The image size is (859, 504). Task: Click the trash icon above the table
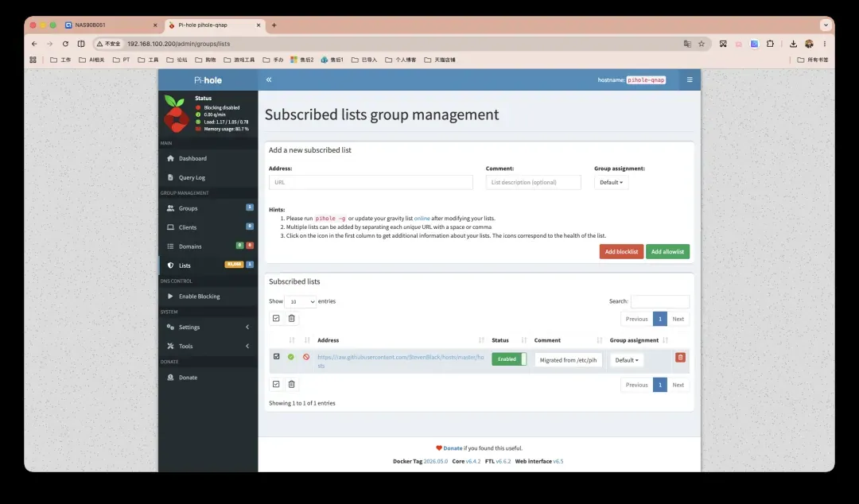click(x=291, y=318)
